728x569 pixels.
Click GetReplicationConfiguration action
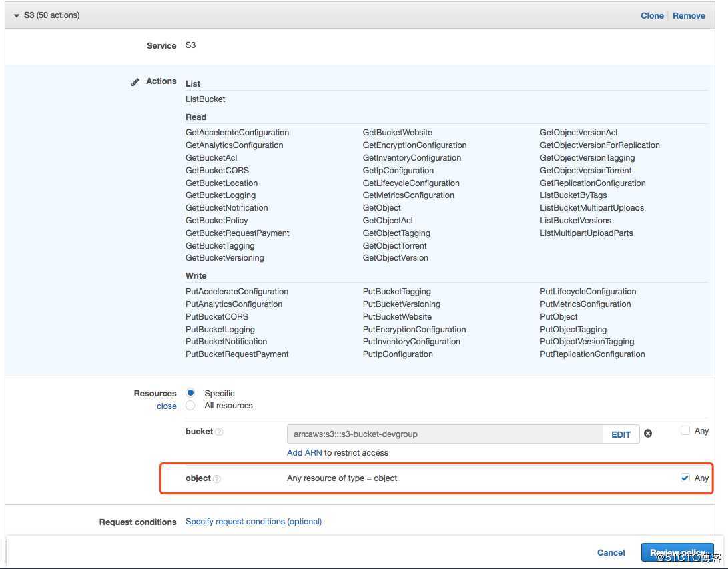(x=593, y=183)
